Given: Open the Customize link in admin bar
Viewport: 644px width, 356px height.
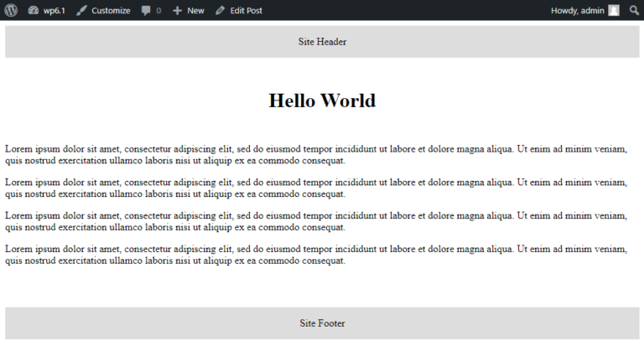Looking at the screenshot, I should coord(111,10).
